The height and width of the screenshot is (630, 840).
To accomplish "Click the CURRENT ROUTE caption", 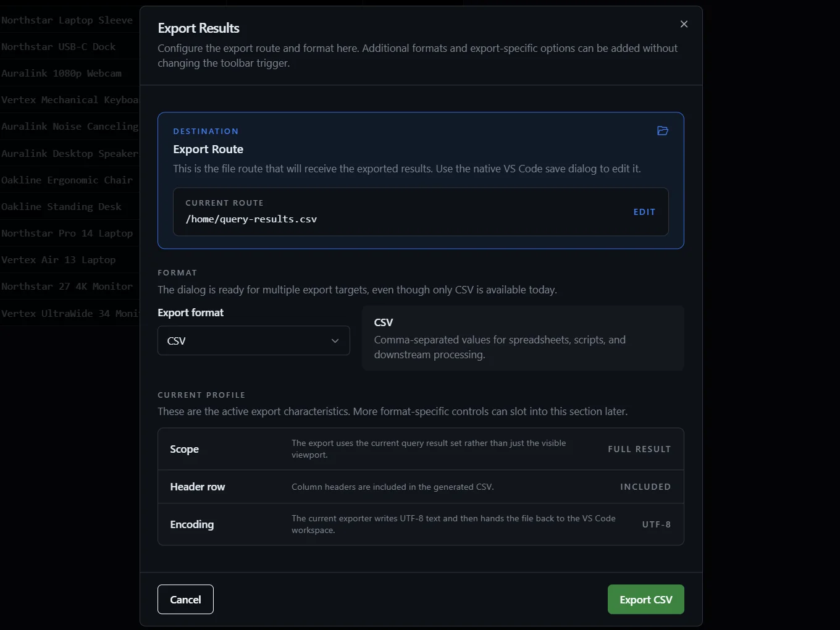I will [224, 203].
